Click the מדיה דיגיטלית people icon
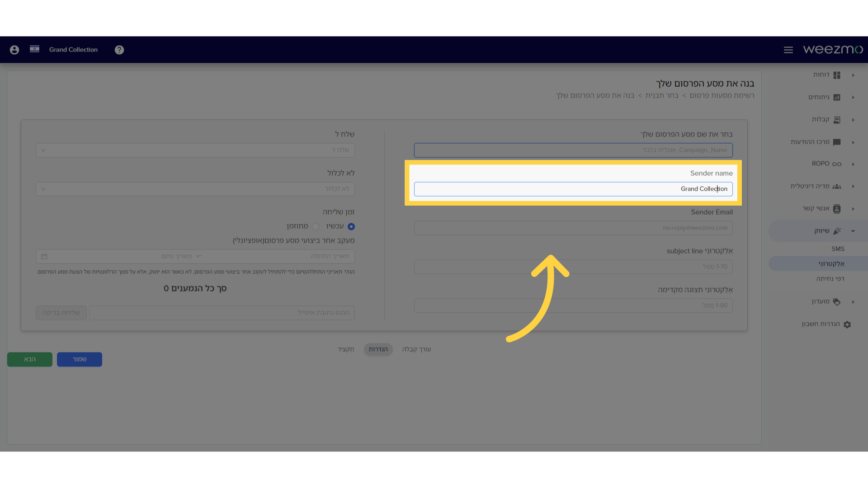This screenshot has height=488, width=868. coord(837,186)
